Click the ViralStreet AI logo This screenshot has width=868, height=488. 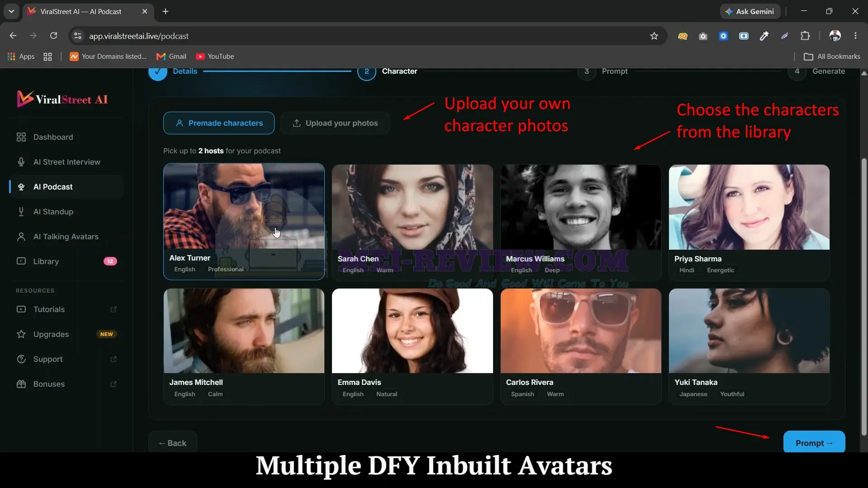pyautogui.click(x=62, y=99)
